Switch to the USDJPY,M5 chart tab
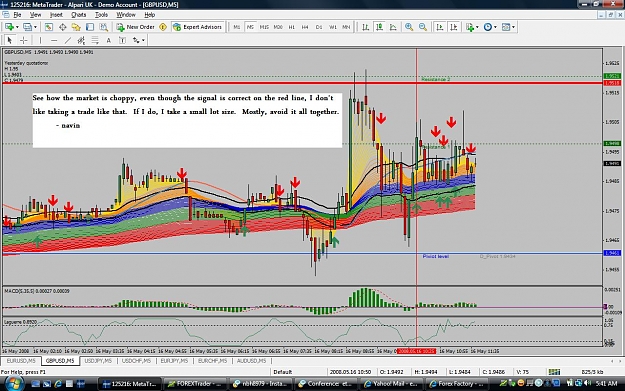Image resolution: width=625 pixels, height=391 pixels. pyautogui.click(x=98, y=361)
